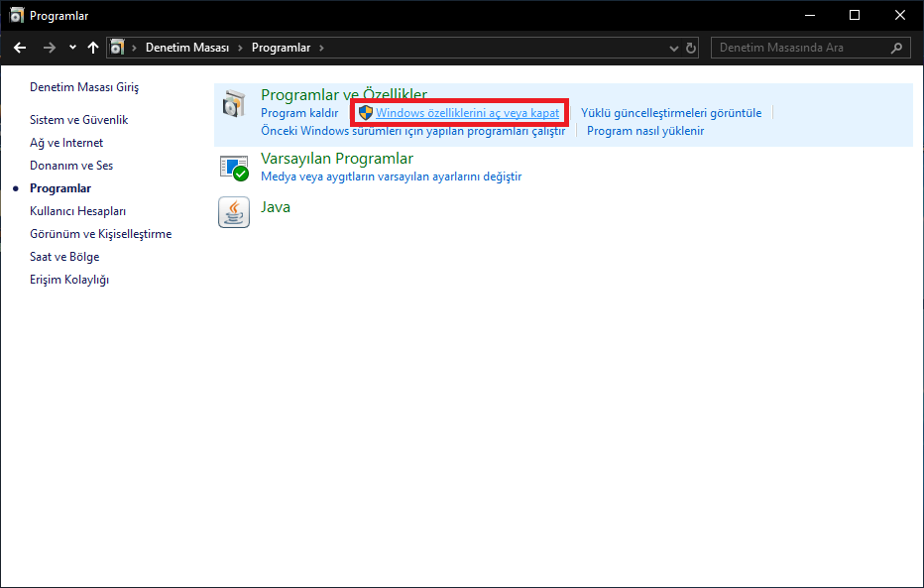Expand the address bar history dropdown
Viewport: 924px width, 588px height.
point(673,48)
